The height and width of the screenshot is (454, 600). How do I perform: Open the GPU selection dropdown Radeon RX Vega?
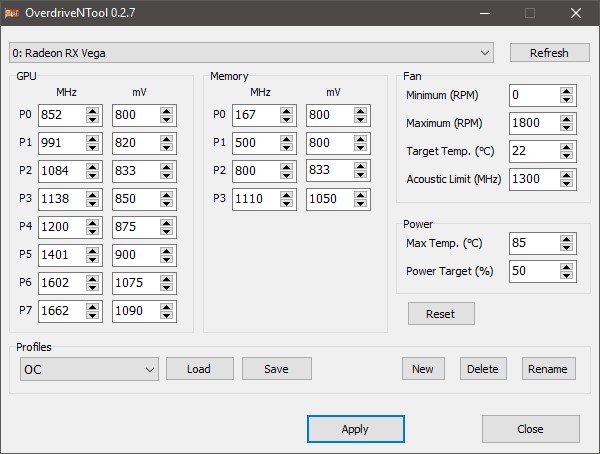[x=251, y=53]
